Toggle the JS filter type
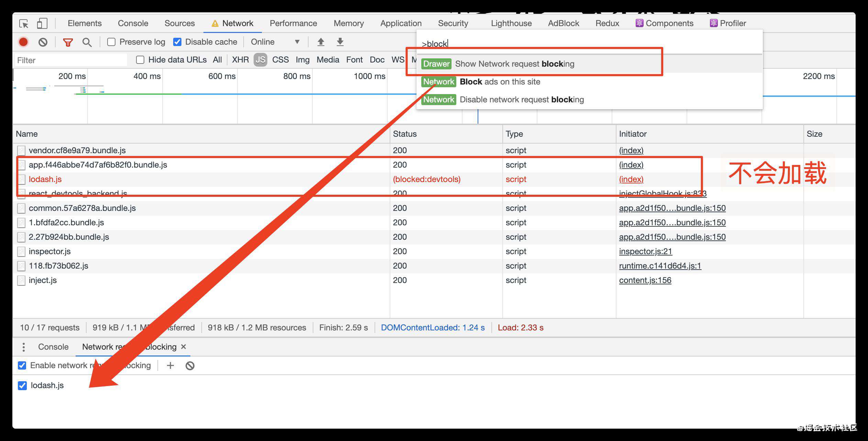Image resolution: width=868 pixels, height=441 pixels. coord(260,60)
